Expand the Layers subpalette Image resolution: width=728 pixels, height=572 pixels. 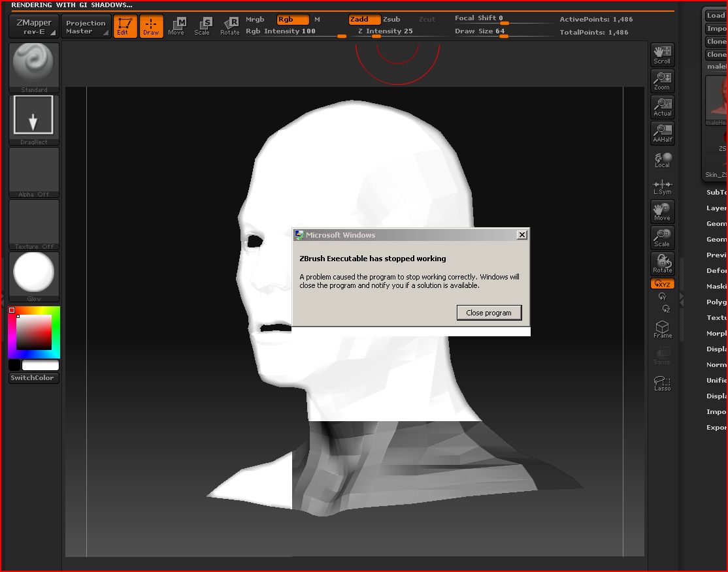tap(716, 208)
